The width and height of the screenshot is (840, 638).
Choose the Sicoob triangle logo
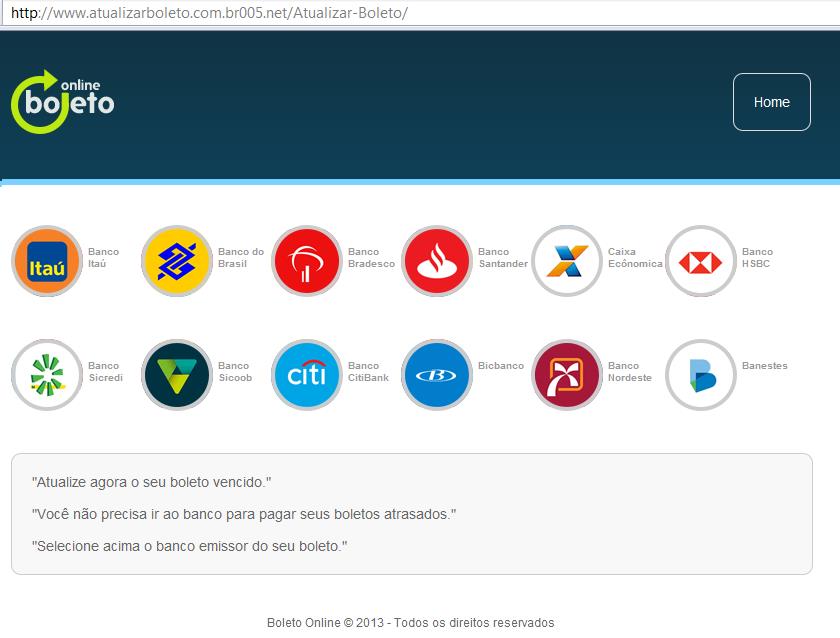[x=177, y=375]
